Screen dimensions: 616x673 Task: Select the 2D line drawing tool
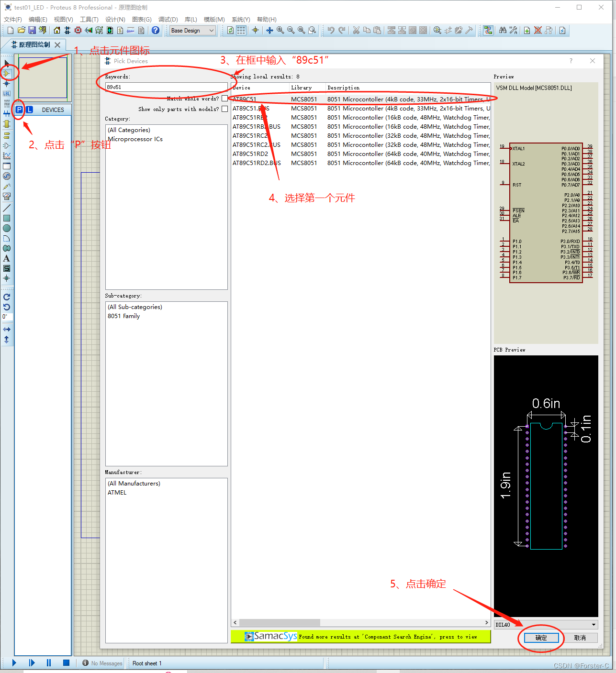tap(7, 208)
